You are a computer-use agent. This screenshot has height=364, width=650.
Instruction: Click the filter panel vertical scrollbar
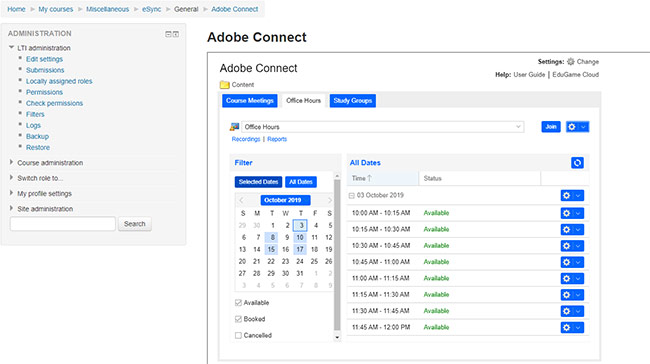[337, 255]
